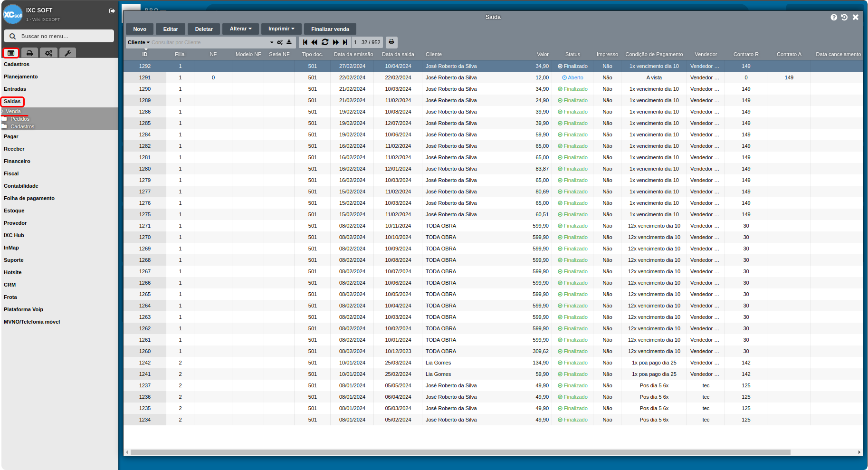Open the Plataforma Voip menu
868x470 pixels.
24,309
